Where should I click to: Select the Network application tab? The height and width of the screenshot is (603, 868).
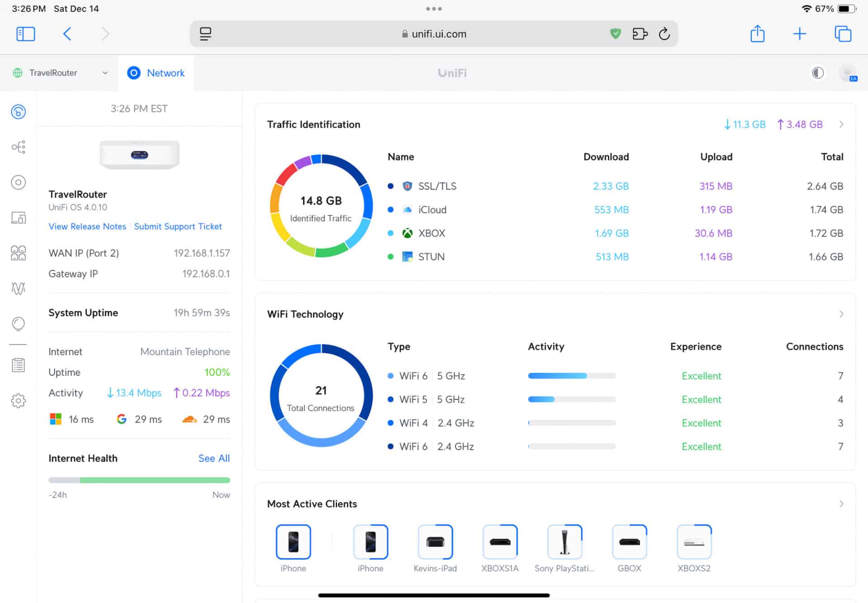pos(156,73)
